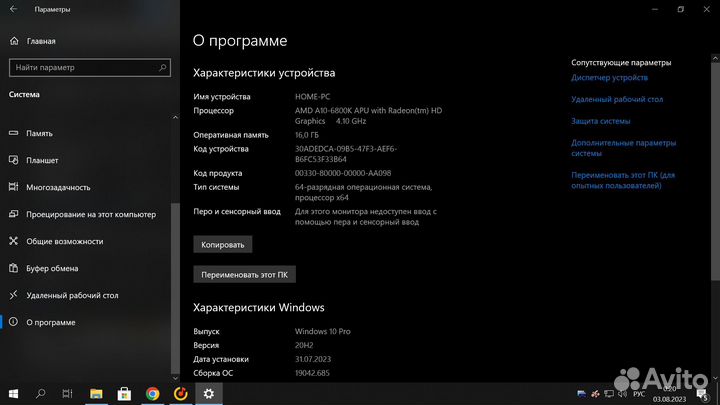Click the Характеристики Windows heading

click(x=259, y=308)
